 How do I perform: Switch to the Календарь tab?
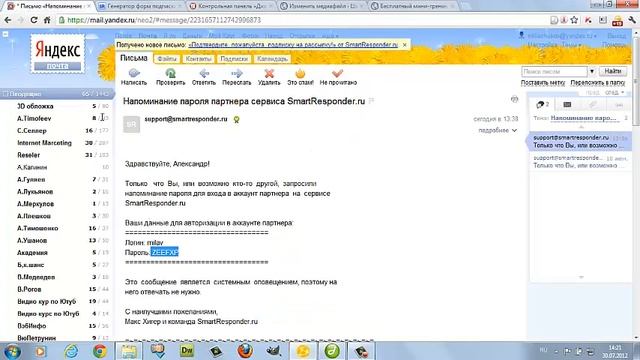tap(272, 59)
